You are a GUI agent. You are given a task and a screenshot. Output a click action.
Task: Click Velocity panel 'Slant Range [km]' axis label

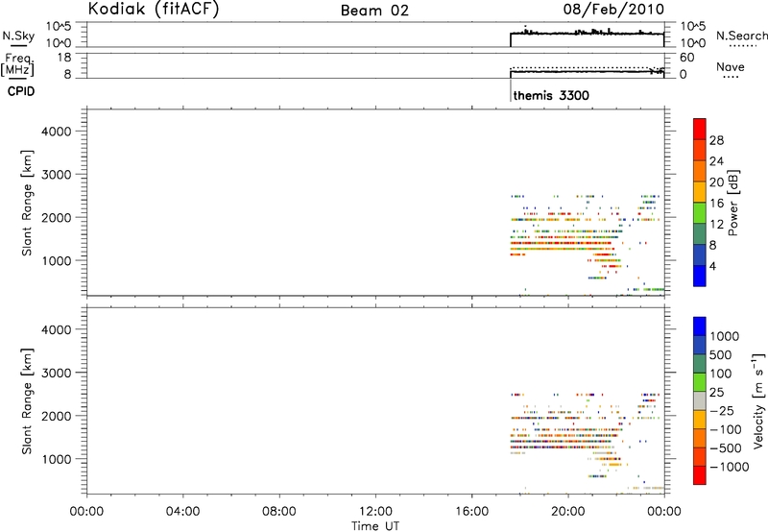tap(27, 401)
